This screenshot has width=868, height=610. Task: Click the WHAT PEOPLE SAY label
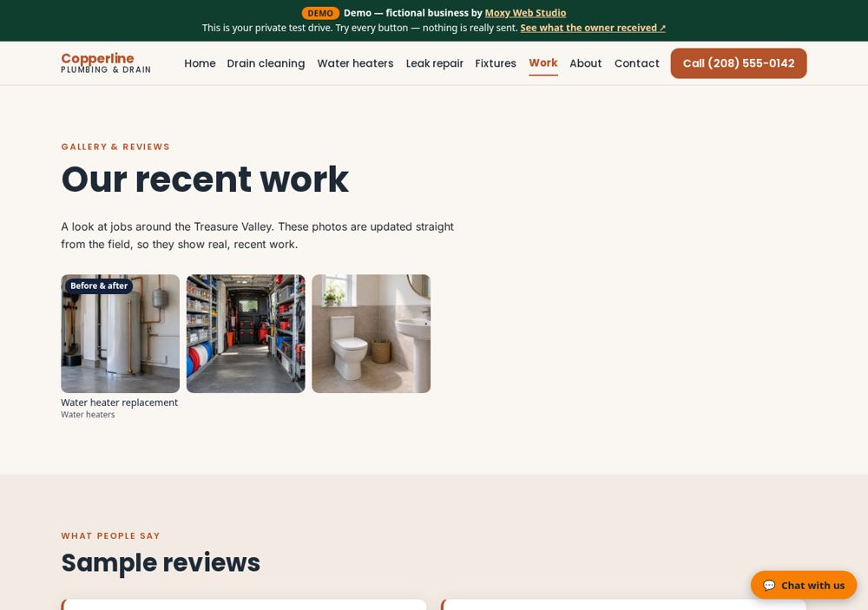(111, 536)
